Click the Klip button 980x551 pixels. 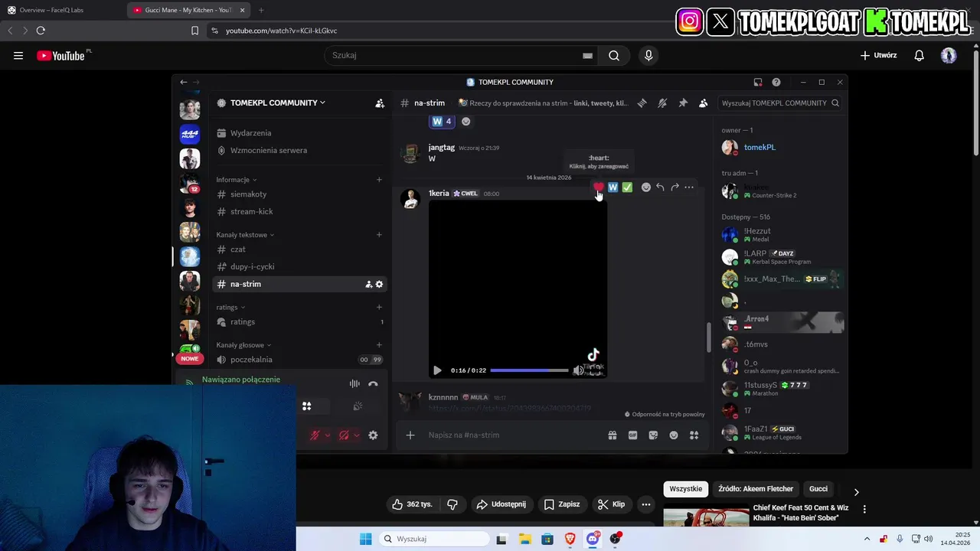pyautogui.click(x=611, y=504)
